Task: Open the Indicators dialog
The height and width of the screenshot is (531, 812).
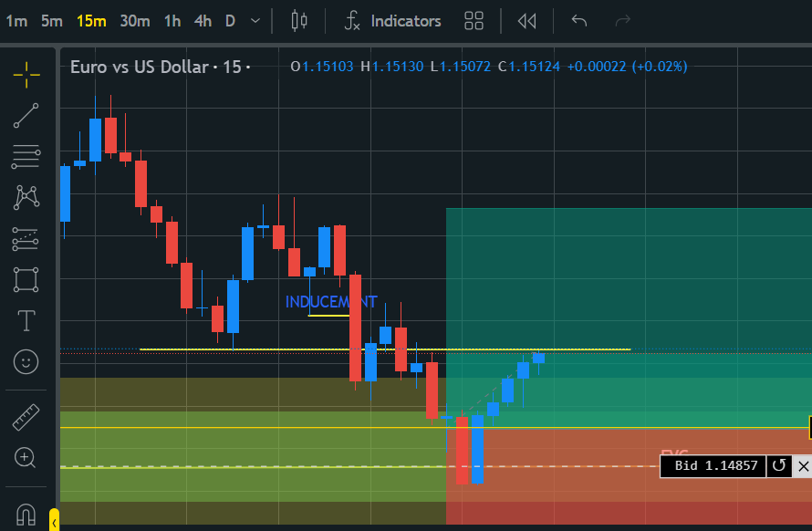Action: pos(392,21)
